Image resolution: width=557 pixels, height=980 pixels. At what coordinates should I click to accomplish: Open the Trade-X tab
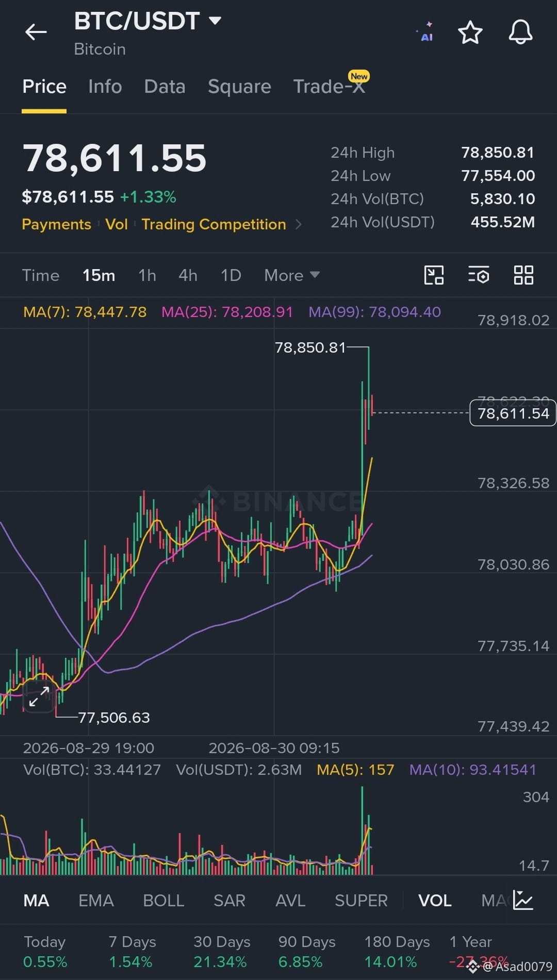click(x=330, y=86)
